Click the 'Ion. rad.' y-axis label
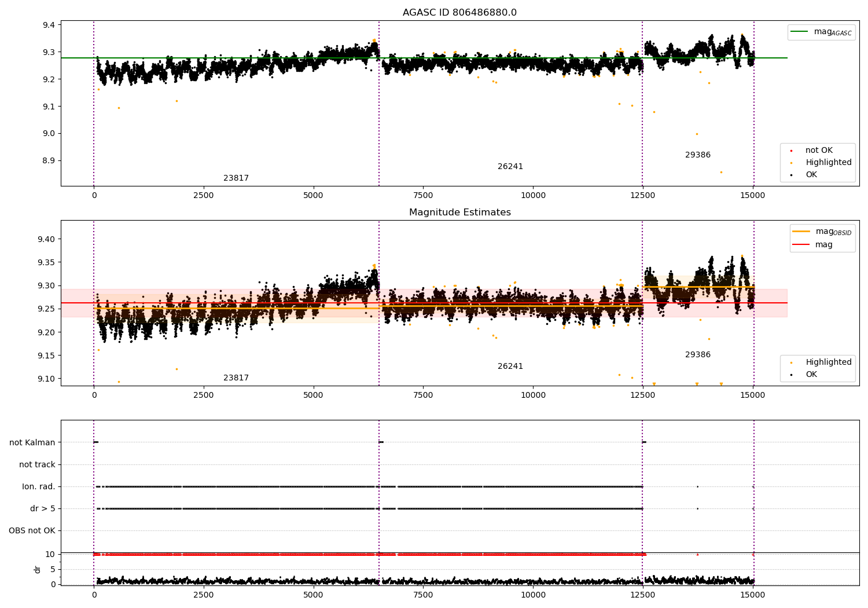Image resolution: width=868 pixels, height=608 pixels. [x=39, y=487]
